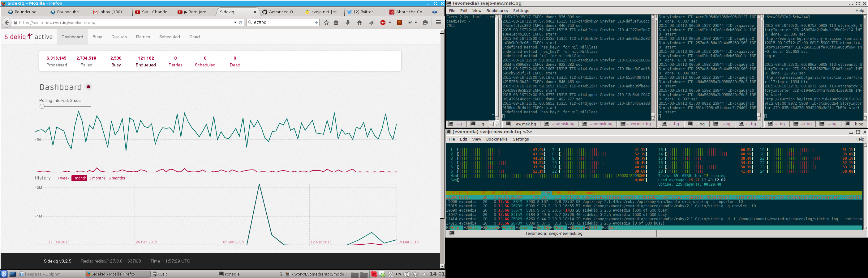Click the padlock site identity icon
The height and width of the screenshot is (278, 868).
tap(15, 23)
